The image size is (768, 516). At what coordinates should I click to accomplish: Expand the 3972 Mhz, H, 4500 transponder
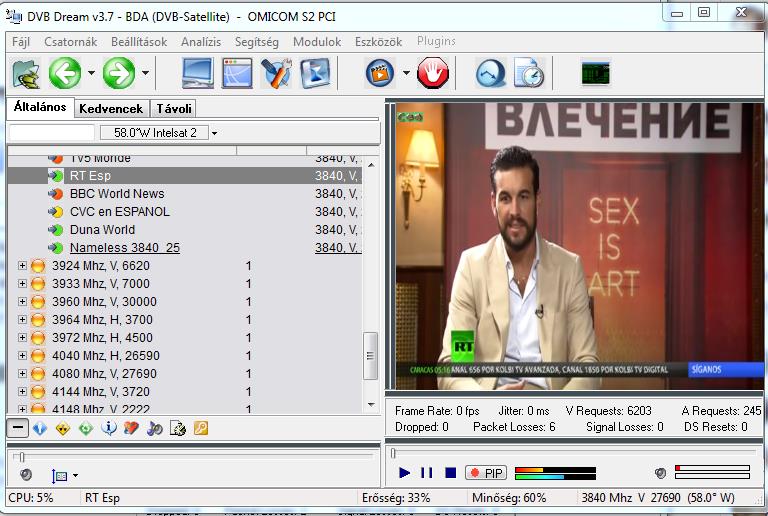[x=22, y=338]
